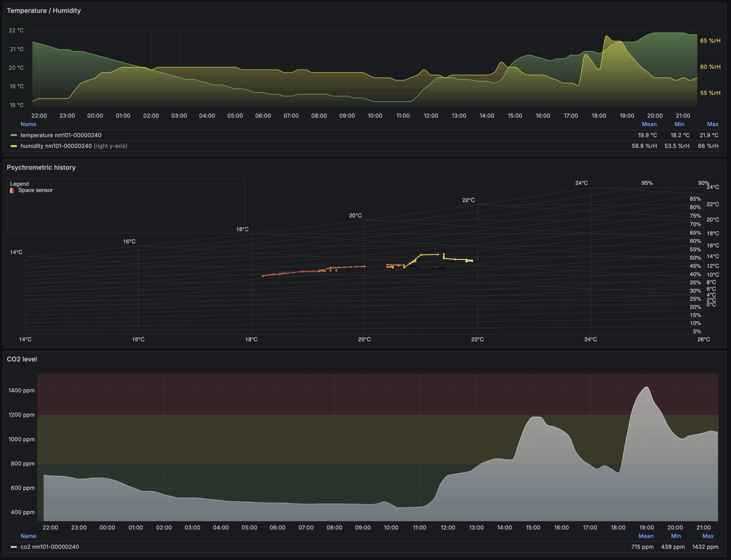
Task: Open the CO2 level panel title menu
Action: (22, 359)
